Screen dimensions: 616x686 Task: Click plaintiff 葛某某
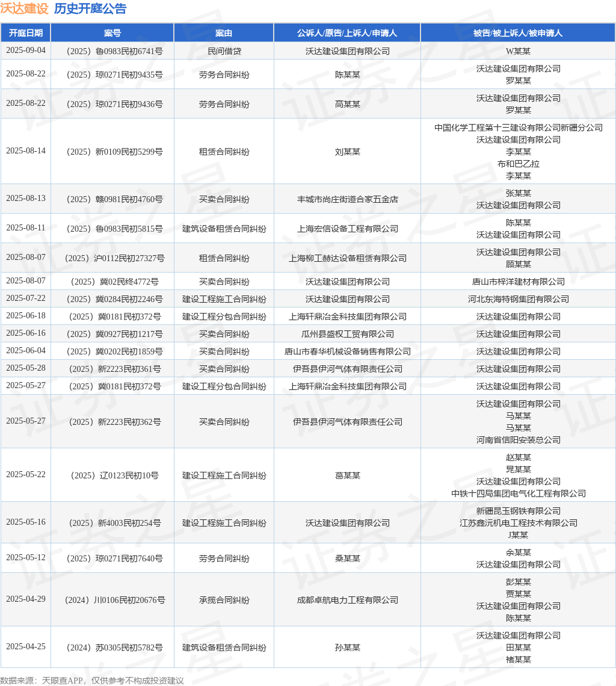coord(347,475)
